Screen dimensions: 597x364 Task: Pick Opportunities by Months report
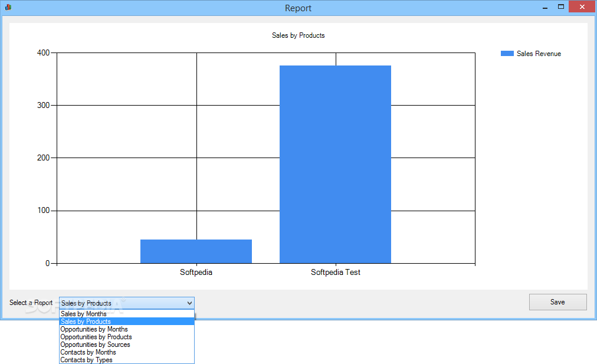(127, 329)
